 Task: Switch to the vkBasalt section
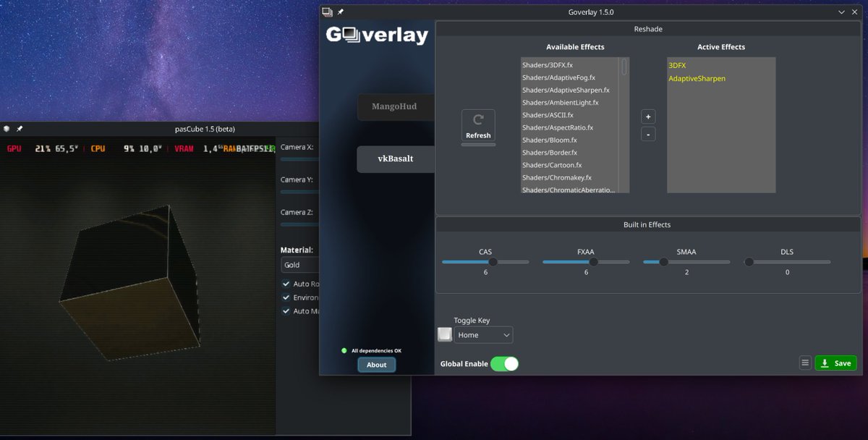tap(395, 159)
